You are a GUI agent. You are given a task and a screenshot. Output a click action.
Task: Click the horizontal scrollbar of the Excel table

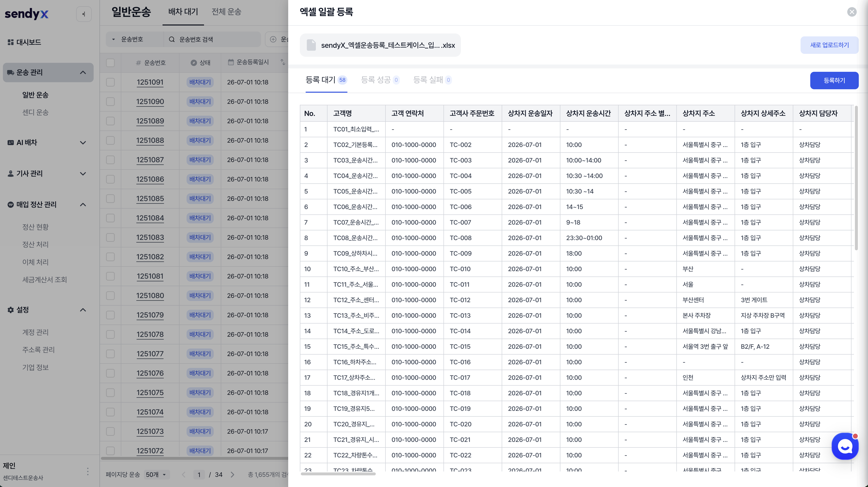(x=338, y=474)
